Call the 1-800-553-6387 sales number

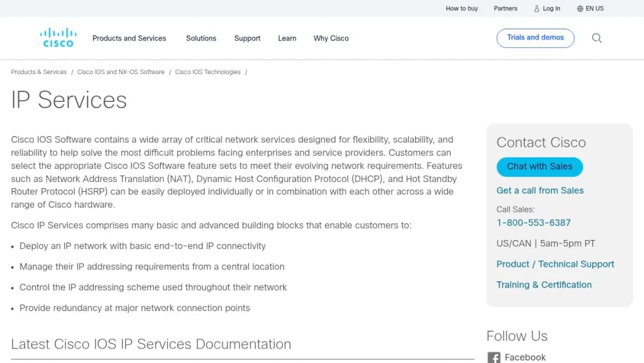pos(533,223)
